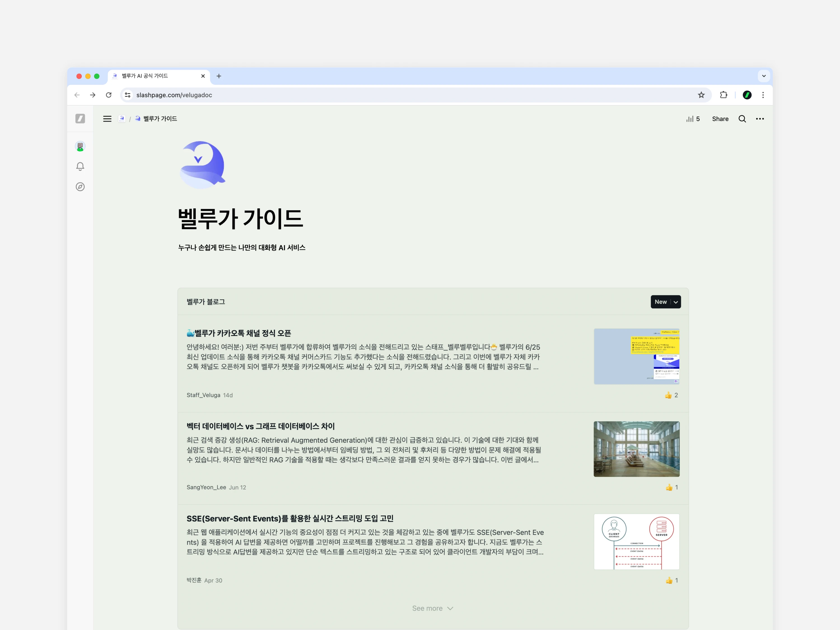View site information icon in address bar
This screenshot has height=630, width=840.
pyautogui.click(x=128, y=95)
